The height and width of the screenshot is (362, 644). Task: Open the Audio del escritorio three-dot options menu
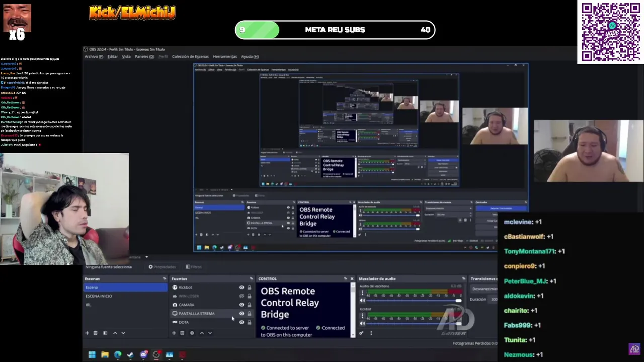[x=362, y=293]
